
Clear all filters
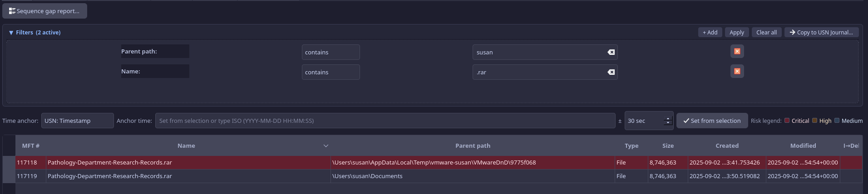point(766,33)
